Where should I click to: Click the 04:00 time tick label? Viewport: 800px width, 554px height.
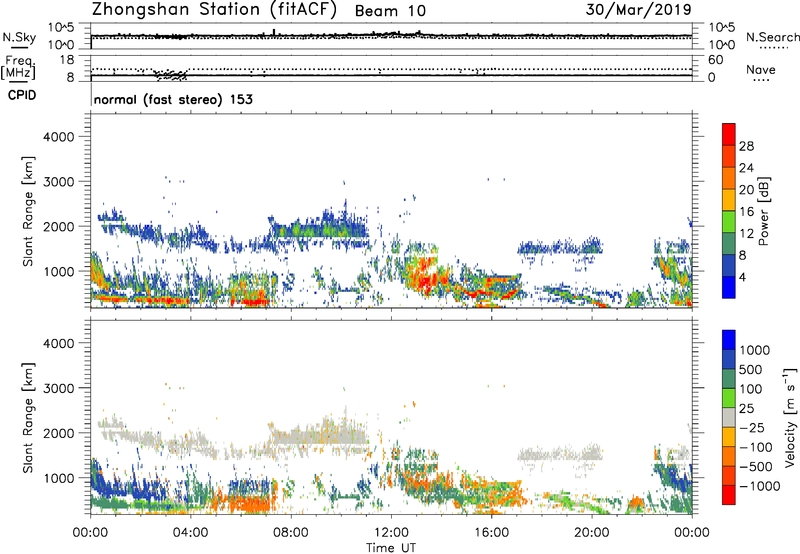coord(190,533)
